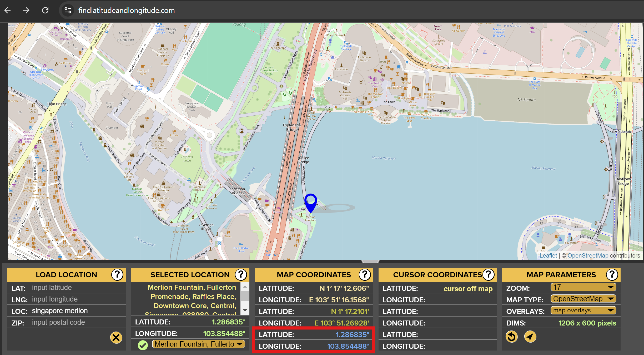The width and height of the screenshot is (644, 355).
Task: Select Selected Location longitude 103.854488°
Action: [x=224, y=333]
